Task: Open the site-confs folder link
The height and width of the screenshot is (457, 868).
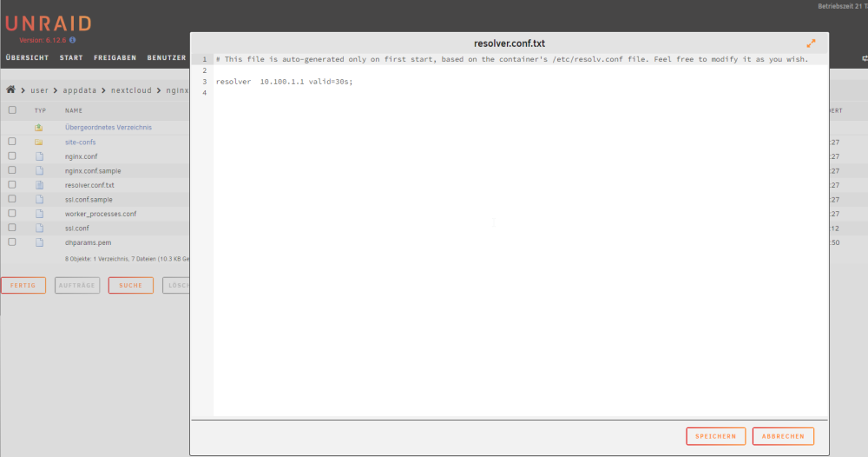Action: pyautogui.click(x=80, y=142)
